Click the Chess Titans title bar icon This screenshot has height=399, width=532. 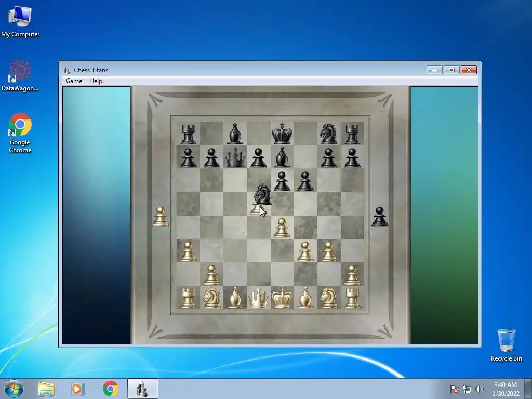67,70
